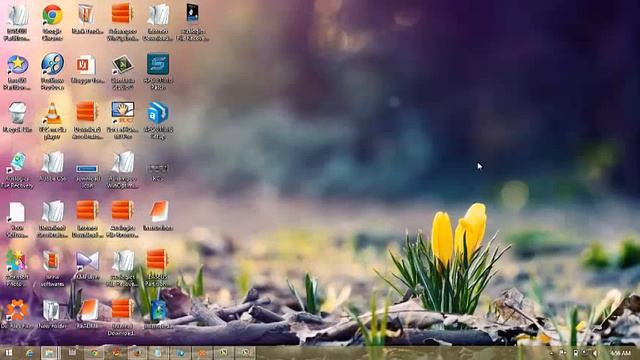Launch Internet Explorer from the taskbar
Screen dimensions: 640x360
[30, 353]
